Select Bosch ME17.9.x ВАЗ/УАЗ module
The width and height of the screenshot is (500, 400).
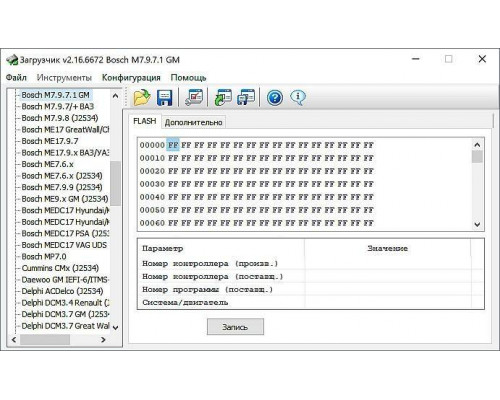pos(65,153)
